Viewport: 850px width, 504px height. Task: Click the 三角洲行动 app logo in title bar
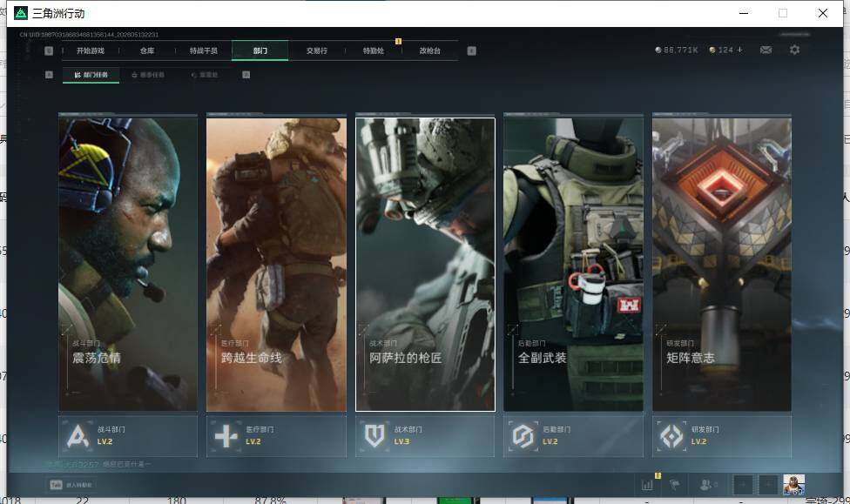21,13
